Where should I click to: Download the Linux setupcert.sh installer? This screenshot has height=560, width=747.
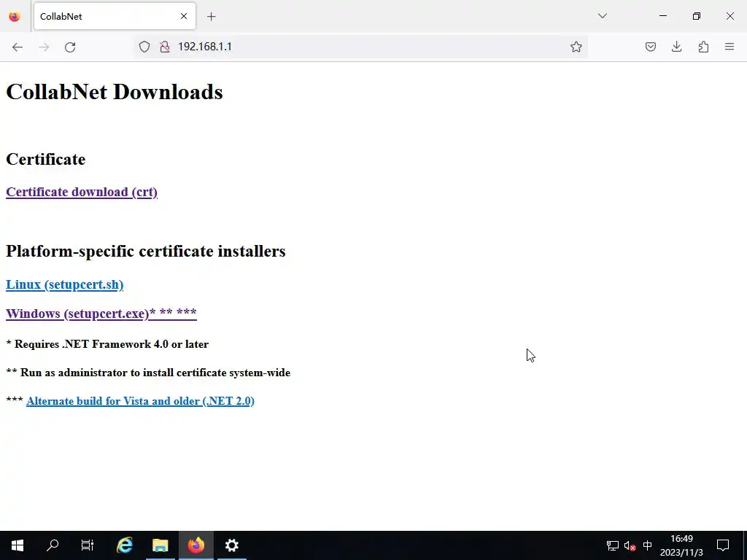click(x=64, y=284)
